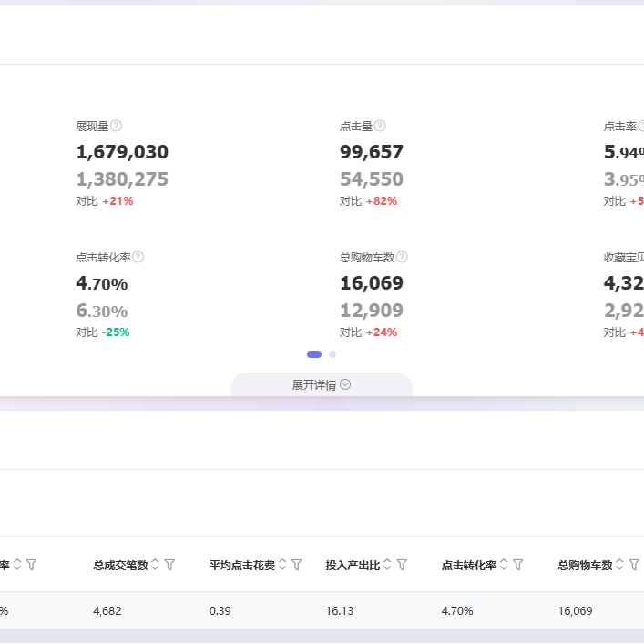This screenshot has width=644, height=644.
Task: Toggle sort arrows on 平均点击花费 column
Action: (282, 565)
